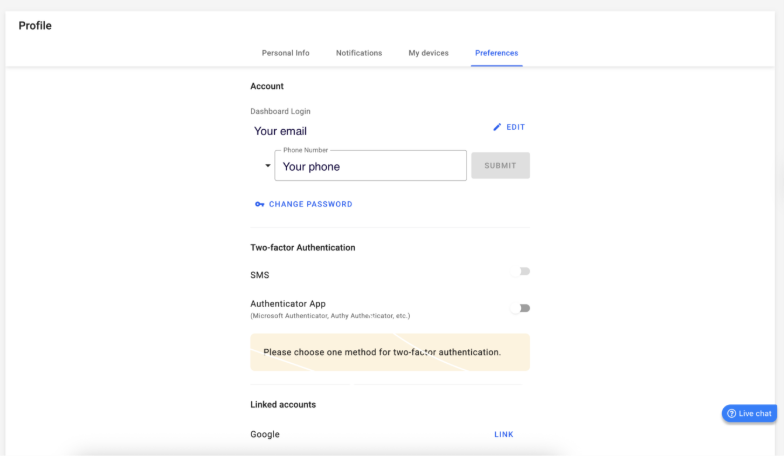Click the pencil icon beside EDIT
This screenshot has width=784, height=456.
[x=497, y=127]
